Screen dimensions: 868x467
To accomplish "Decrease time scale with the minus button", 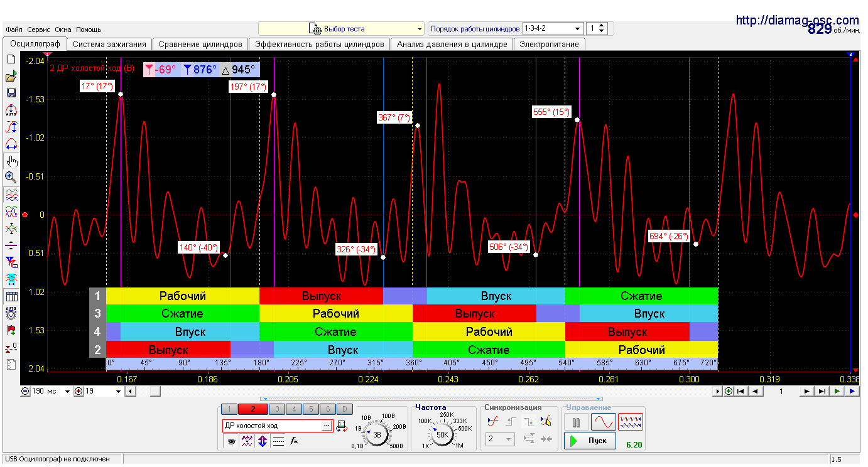I will pos(25,391).
